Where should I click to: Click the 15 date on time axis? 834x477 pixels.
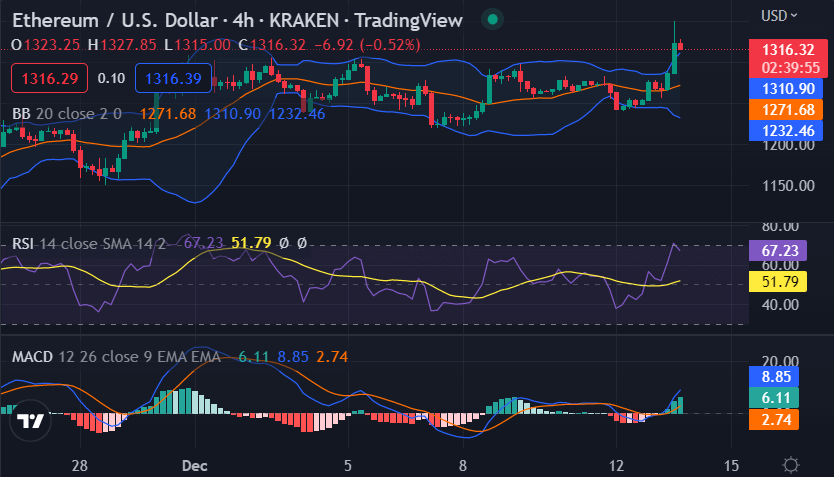click(731, 466)
